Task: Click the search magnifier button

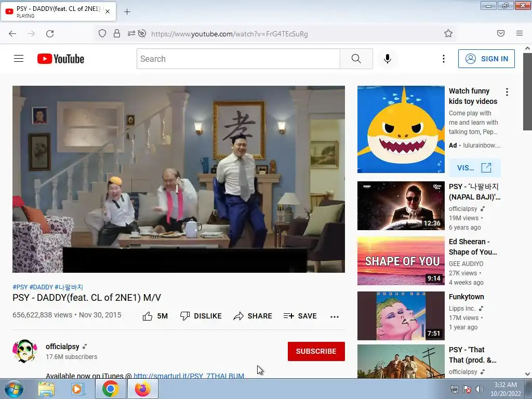Action: (x=356, y=59)
